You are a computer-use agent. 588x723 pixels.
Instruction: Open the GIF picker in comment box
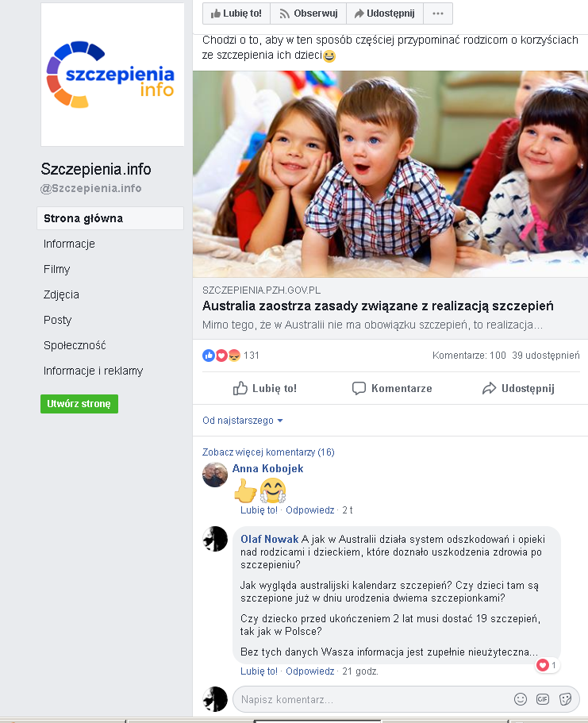tap(543, 699)
